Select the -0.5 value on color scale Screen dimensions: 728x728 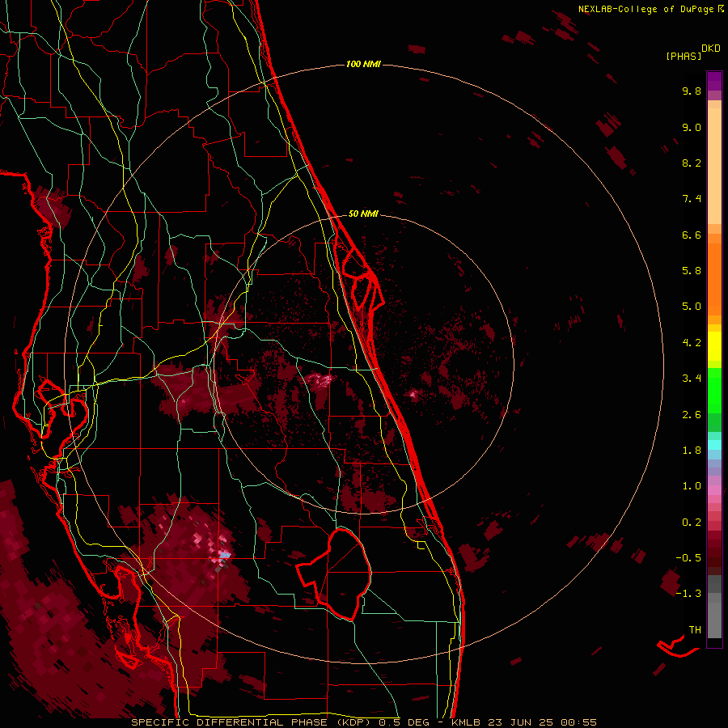pyautogui.click(x=688, y=557)
